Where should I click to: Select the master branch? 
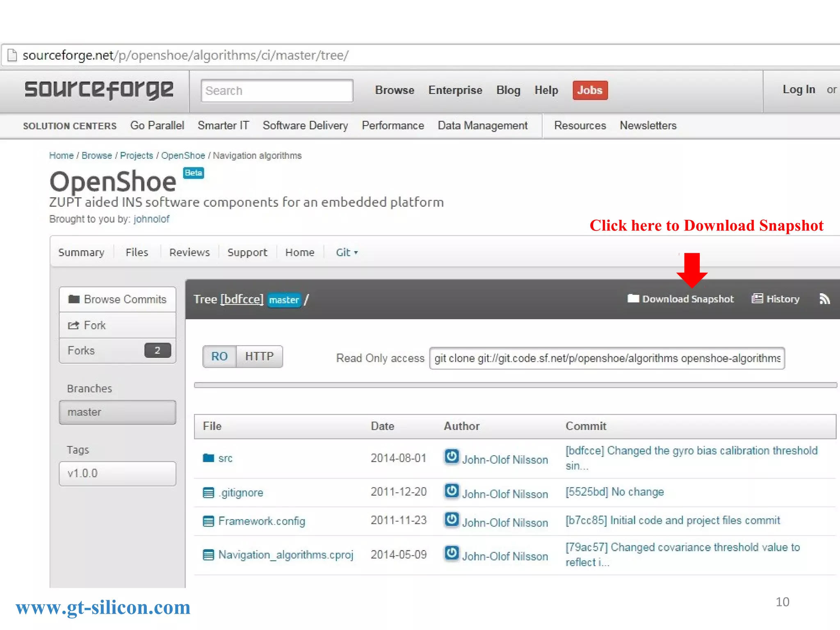117,412
